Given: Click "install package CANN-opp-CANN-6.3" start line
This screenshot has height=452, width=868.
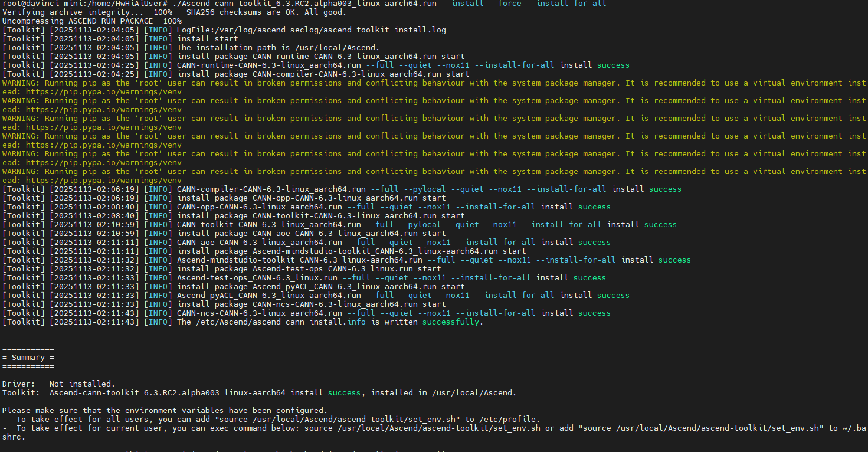Looking at the screenshot, I should [x=312, y=198].
